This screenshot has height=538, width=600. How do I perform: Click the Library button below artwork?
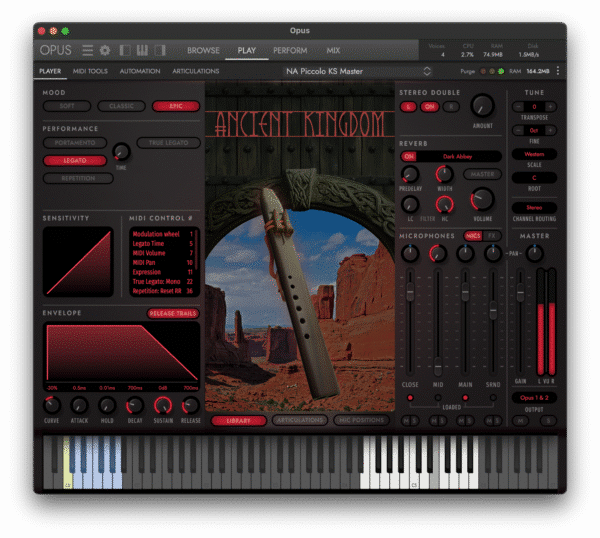tap(238, 421)
